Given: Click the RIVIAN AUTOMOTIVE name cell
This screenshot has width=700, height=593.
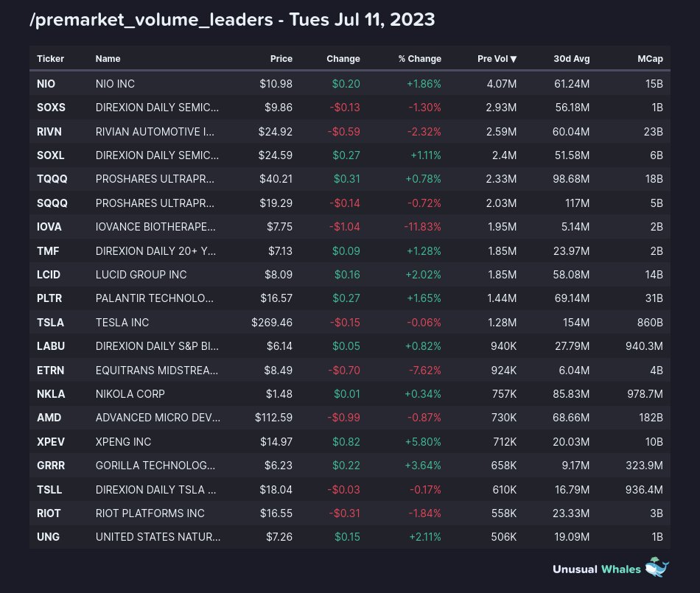Looking at the screenshot, I should pyautogui.click(x=155, y=132).
